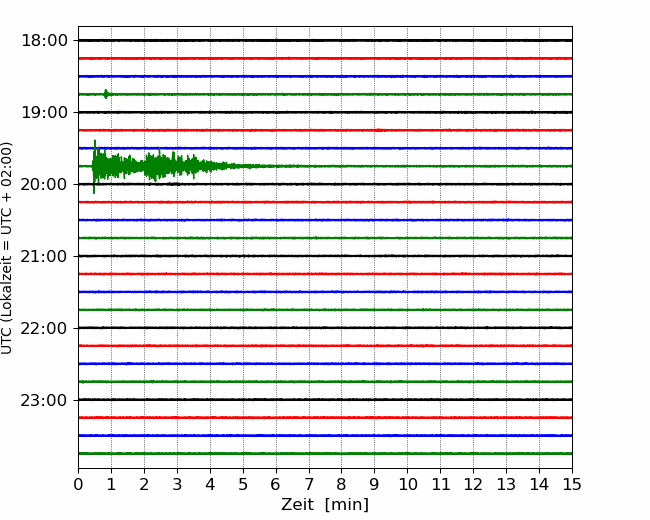Click the small green blip before 19:00
The image size is (650, 520).
[106, 94]
